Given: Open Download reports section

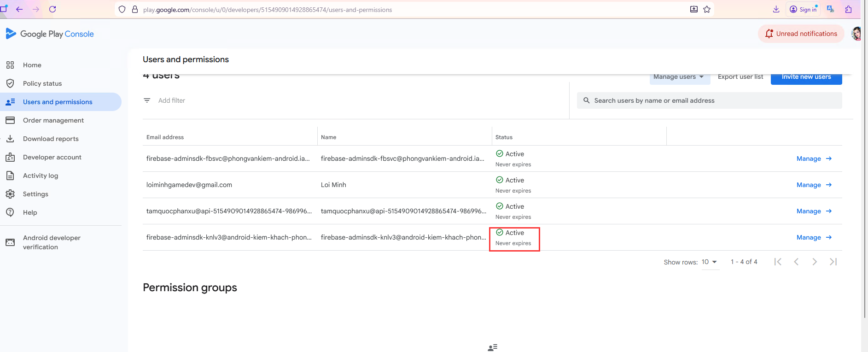Looking at the screenshot, I should click(51, 139).
